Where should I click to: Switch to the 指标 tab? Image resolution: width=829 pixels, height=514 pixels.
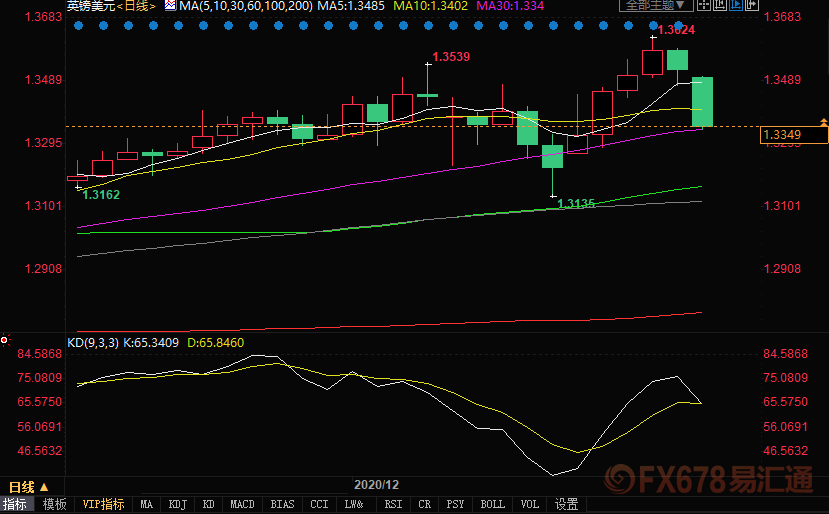16,504
